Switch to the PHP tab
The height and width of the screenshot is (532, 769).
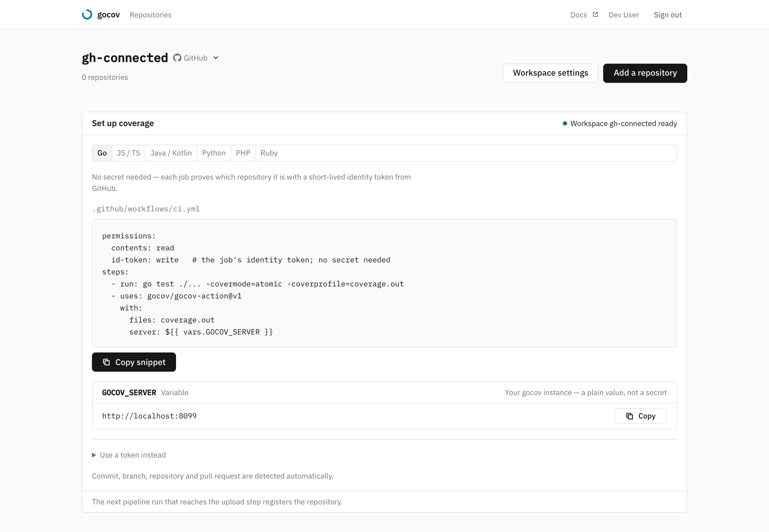click(x=243, y=153)
